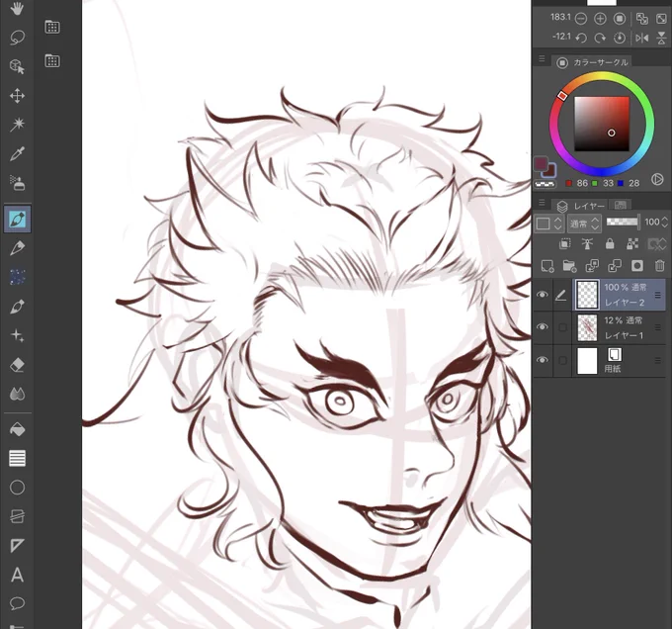Rotate canvas right
Viewport: 672px width, 629px height.
click(x=600, y=39)
